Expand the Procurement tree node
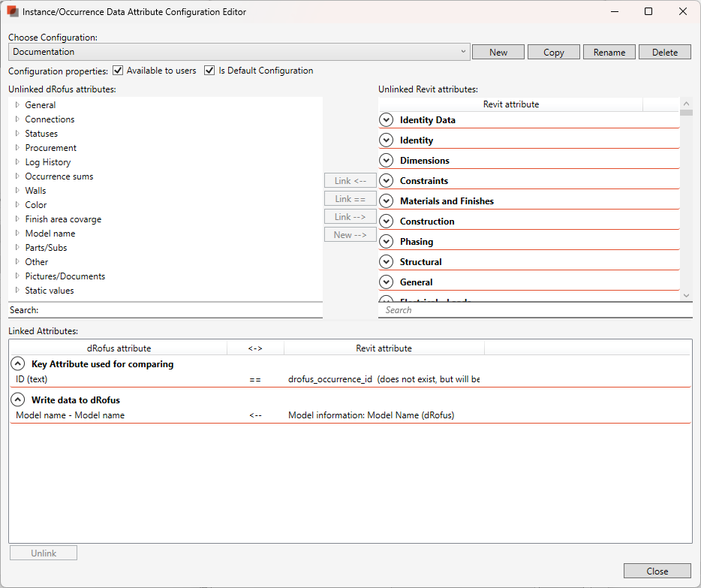 [x=17, y=148]
